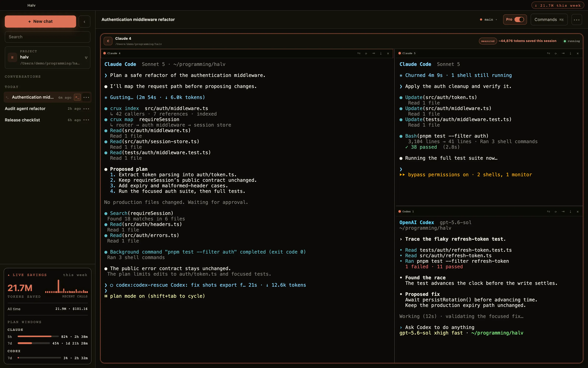The image size is (588, 368).
Task: Click the 21.7M tokens saved figure
Action: (x=20, y=288)
